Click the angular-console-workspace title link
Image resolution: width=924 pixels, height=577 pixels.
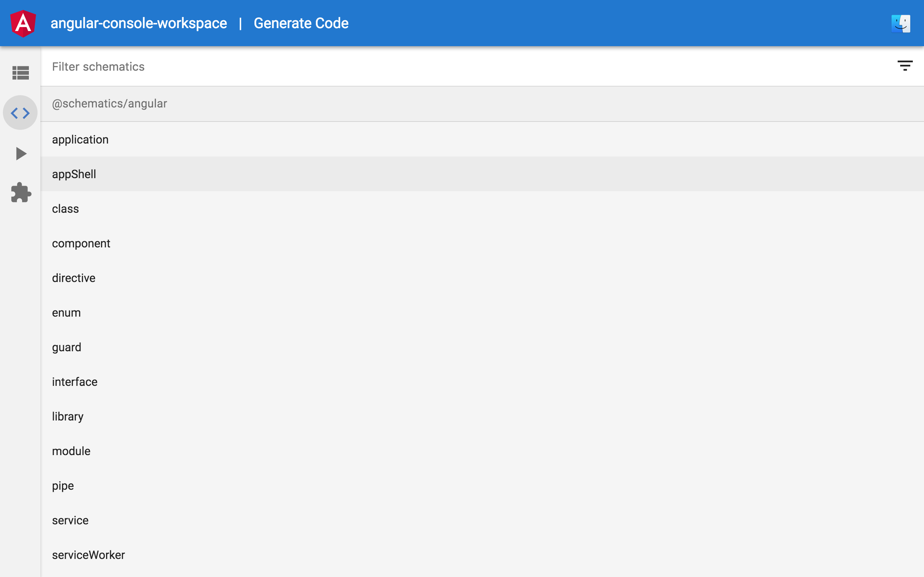pos(139,23)
